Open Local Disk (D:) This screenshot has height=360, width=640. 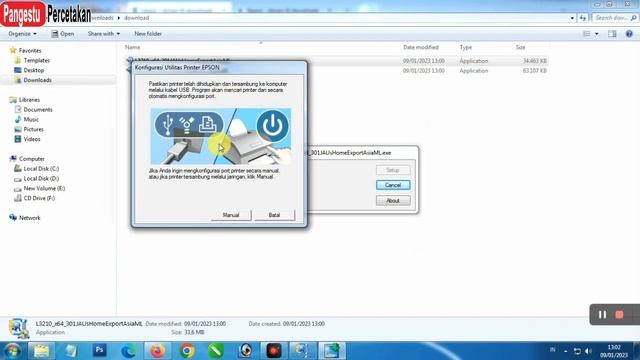pyautogui.click(x=41, y=179)
